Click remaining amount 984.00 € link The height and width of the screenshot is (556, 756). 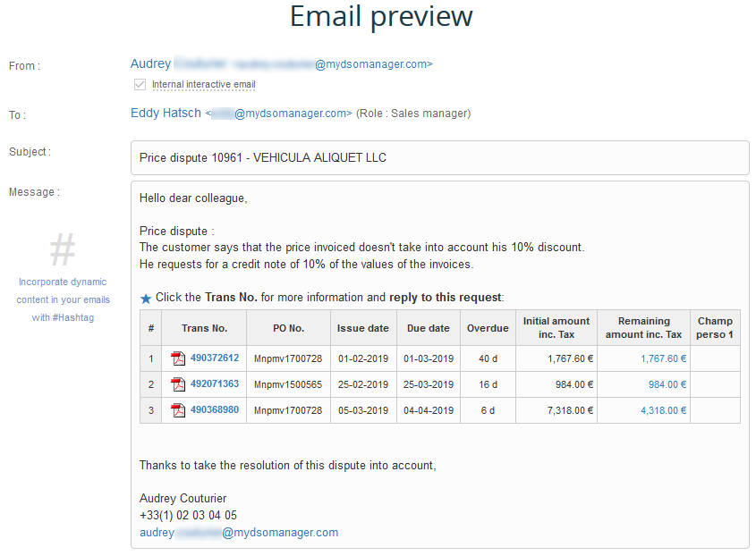point(667,384)
